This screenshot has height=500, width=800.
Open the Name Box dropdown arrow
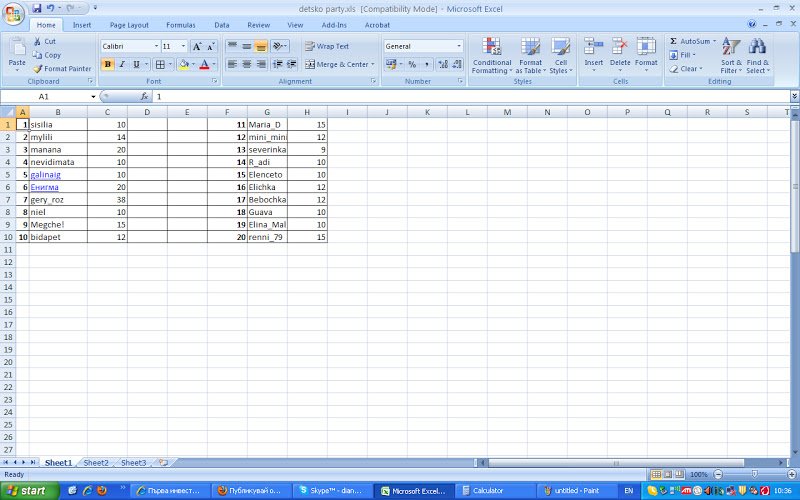(x=93, y=96)
